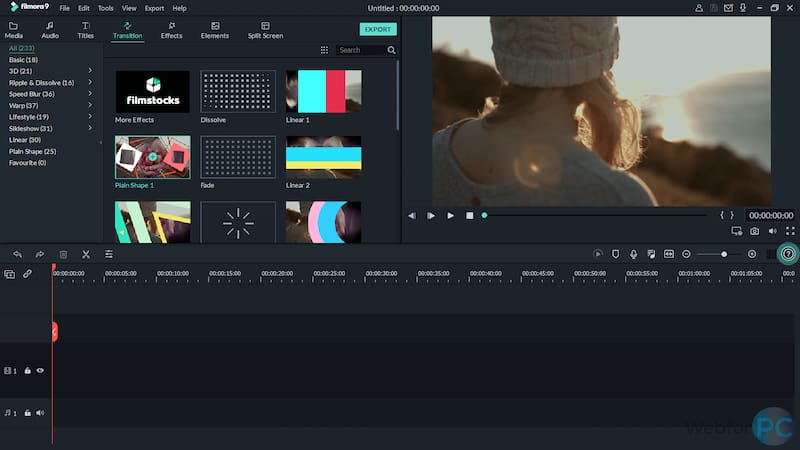The height and width of the screenshot is (450, 800).
Task: Open preview display settings icon
Action: [736, 231]
